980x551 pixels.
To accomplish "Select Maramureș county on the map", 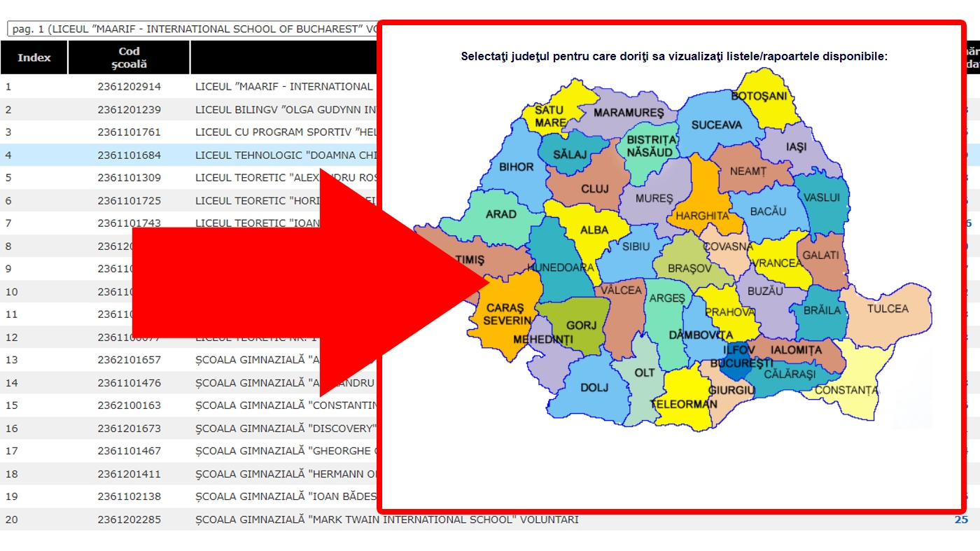I will point(628,113).
